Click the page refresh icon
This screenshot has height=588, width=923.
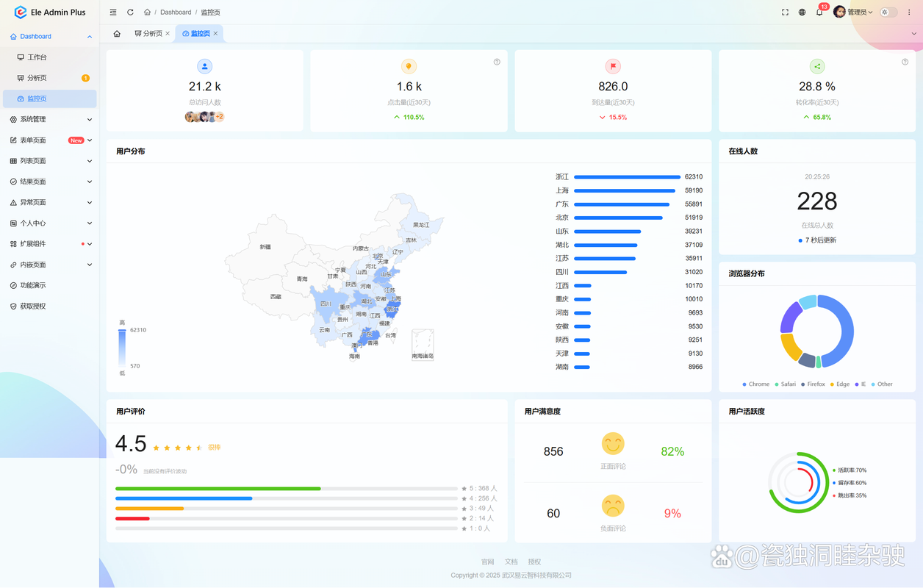[x=130, y=12]
